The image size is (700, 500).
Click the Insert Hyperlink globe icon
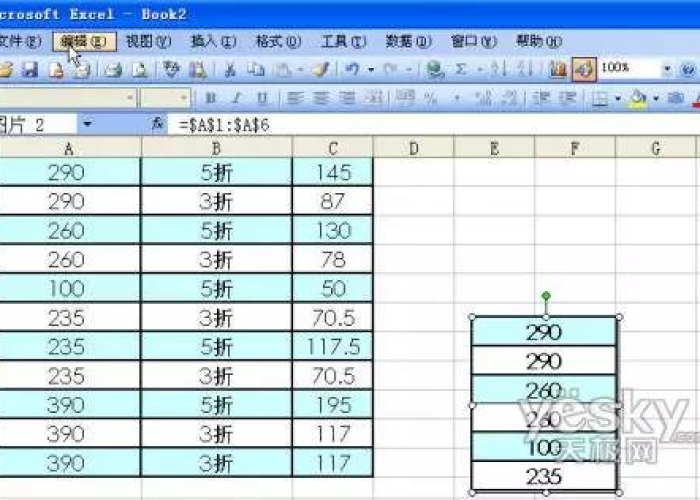[x=434, y=70]
